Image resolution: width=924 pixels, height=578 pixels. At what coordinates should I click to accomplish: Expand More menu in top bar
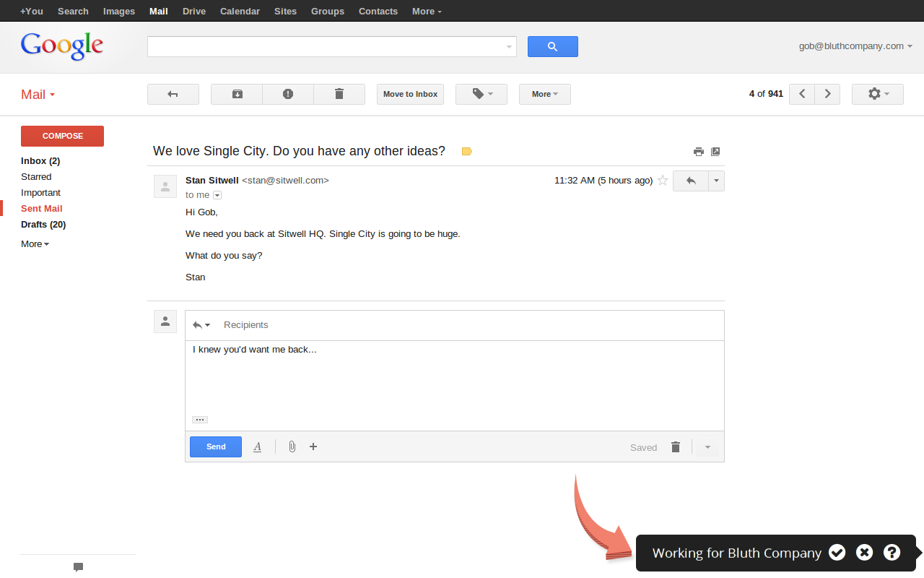pos(427,11)
